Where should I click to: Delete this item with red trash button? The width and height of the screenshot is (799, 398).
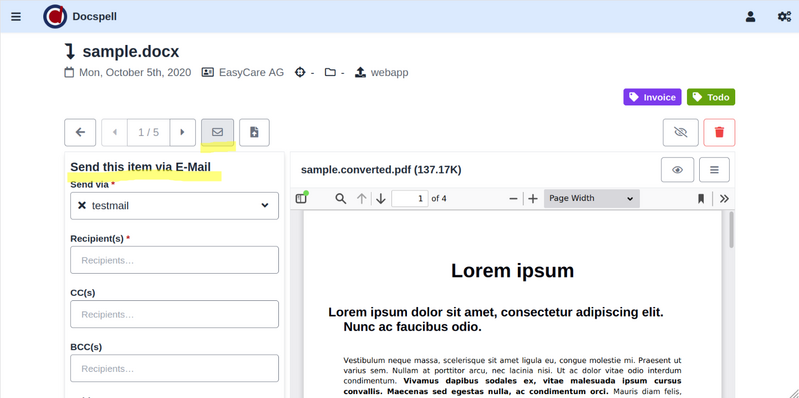pos(719,132)
